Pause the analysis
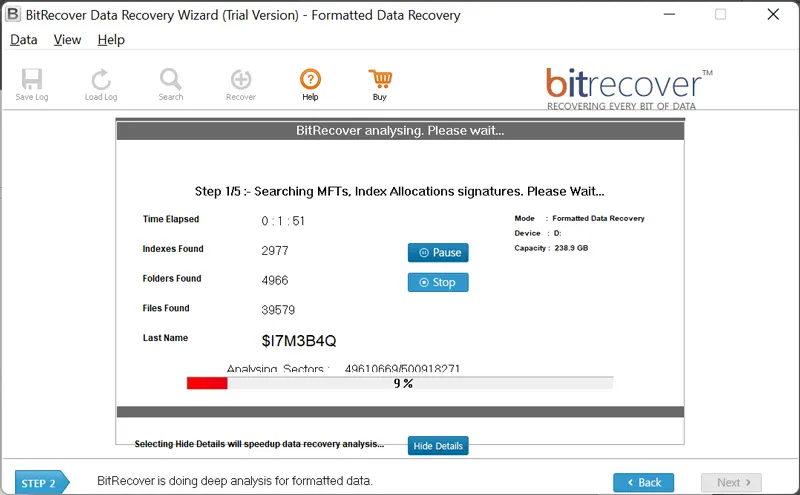Viewport: 800px width, 495px height. coord(438,253)
